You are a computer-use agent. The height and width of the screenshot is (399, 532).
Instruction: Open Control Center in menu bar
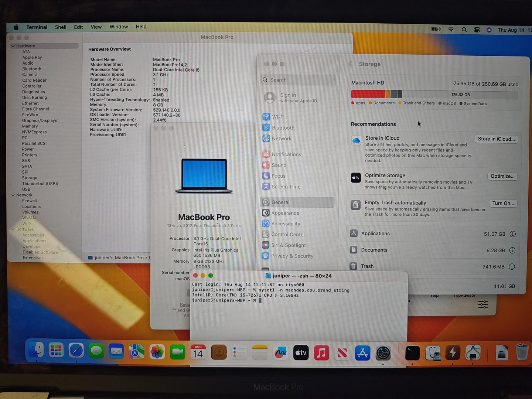pos(477,30)
